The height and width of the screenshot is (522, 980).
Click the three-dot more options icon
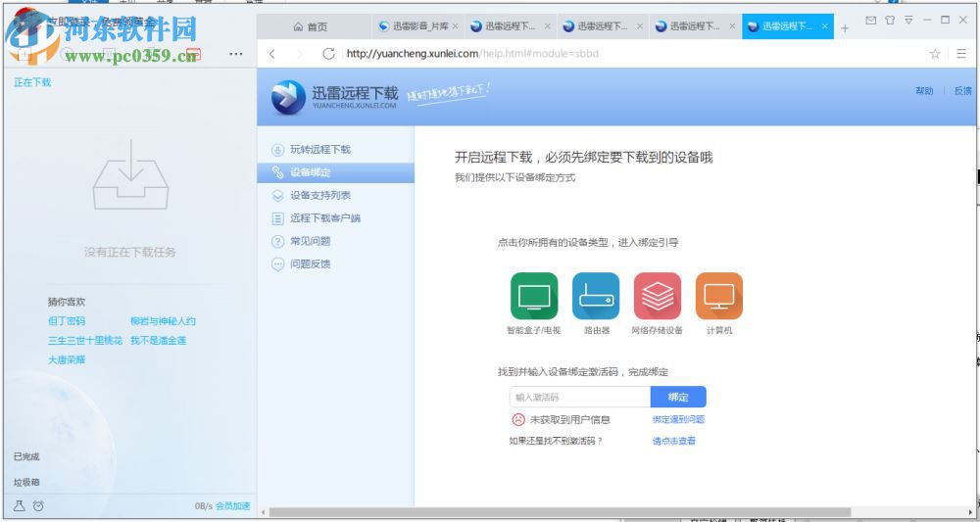235,54
